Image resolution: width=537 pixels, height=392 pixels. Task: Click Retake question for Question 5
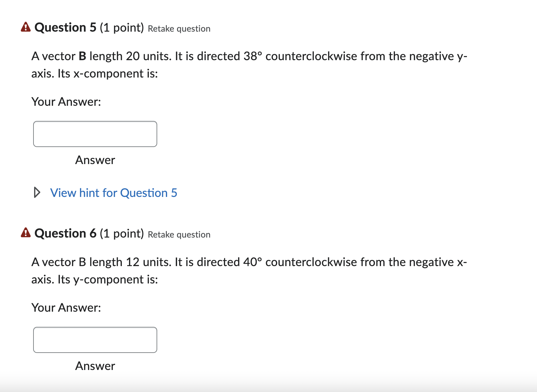coord(179,29)
